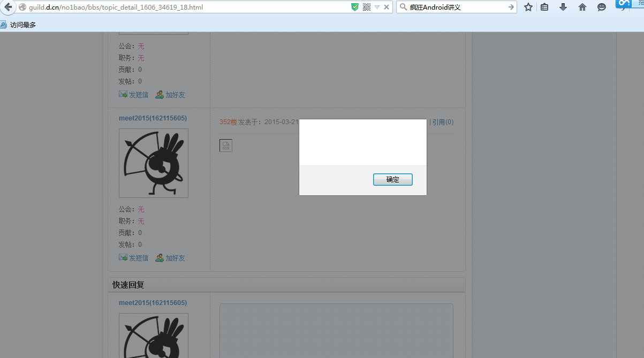Image resolution: width=644 pixels, height=358 pixels.
Task: Open the QR code icon in address bar
Action: point(367,7)
